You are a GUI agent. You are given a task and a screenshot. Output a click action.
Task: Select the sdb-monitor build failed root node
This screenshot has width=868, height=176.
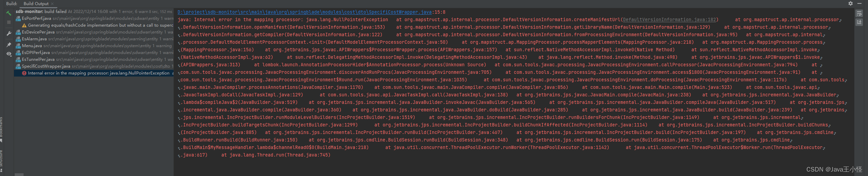coord(41,12)
